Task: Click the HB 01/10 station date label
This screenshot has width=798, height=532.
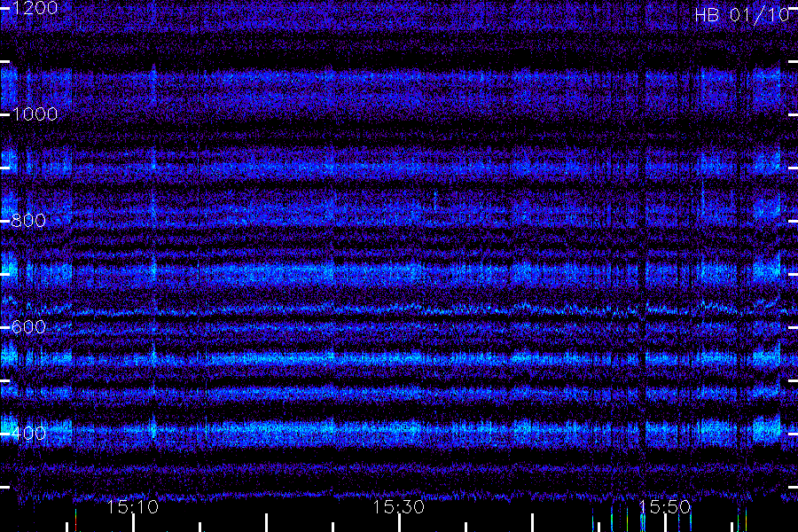Action: [x=741, y=15]
